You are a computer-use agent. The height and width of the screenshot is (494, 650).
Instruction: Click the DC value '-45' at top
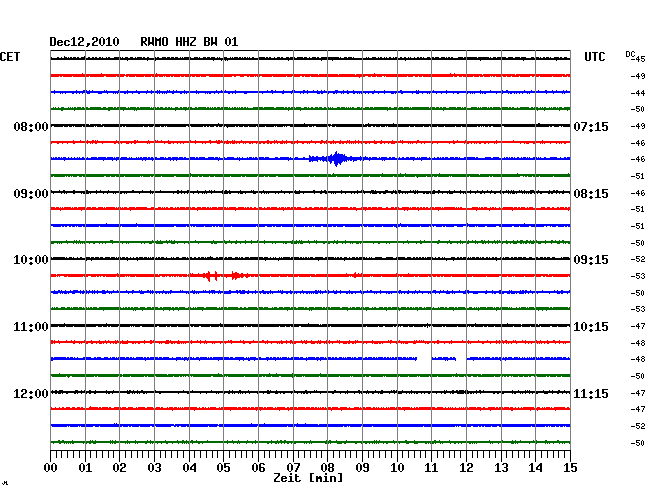point(638,59)
